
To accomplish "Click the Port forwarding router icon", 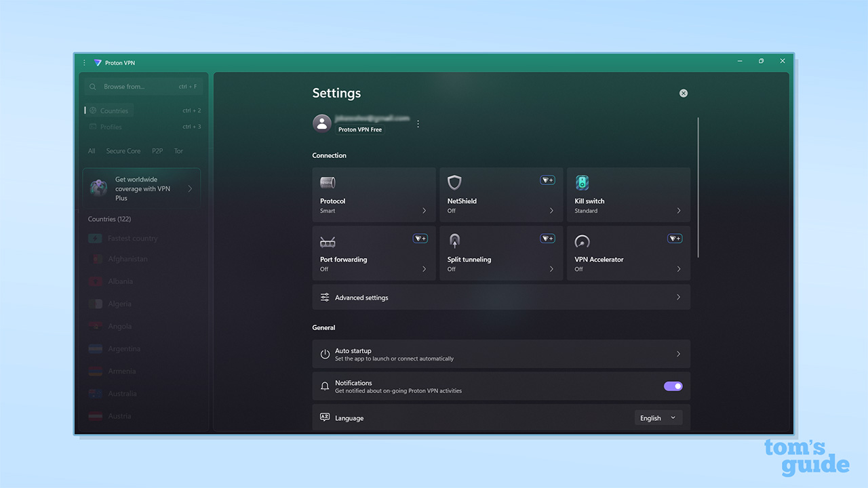I will (x=328, y=242).
